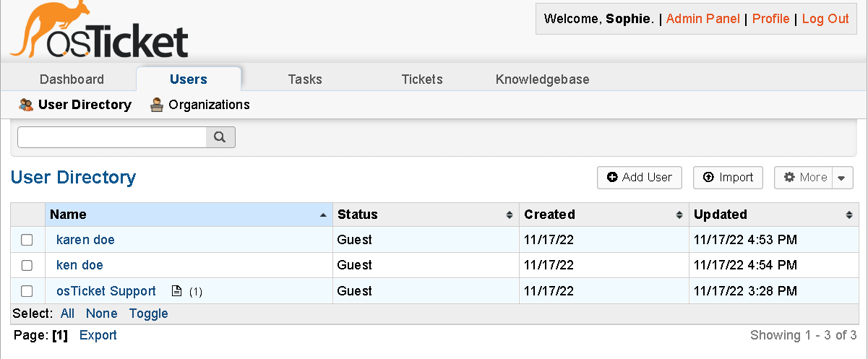Expand the More dropdown caret
This screenshot has height=359, width=868.
(843, 178)
